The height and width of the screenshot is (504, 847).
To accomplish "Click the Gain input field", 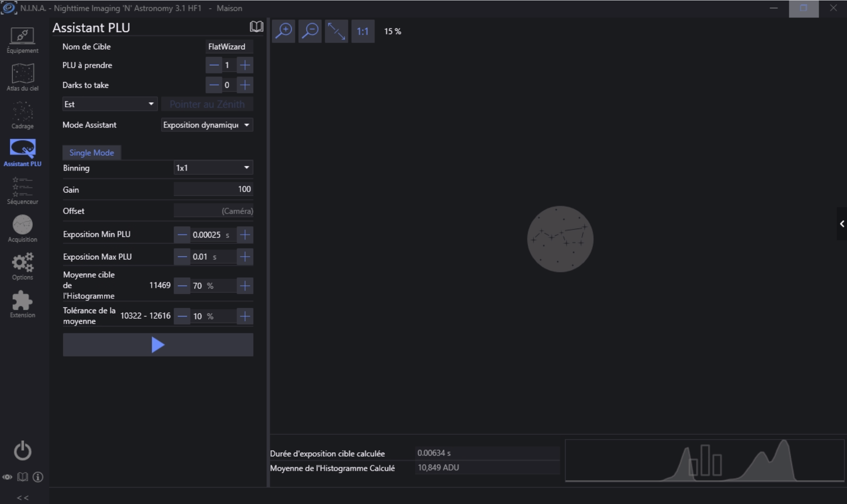I will (x=213, y=189).
